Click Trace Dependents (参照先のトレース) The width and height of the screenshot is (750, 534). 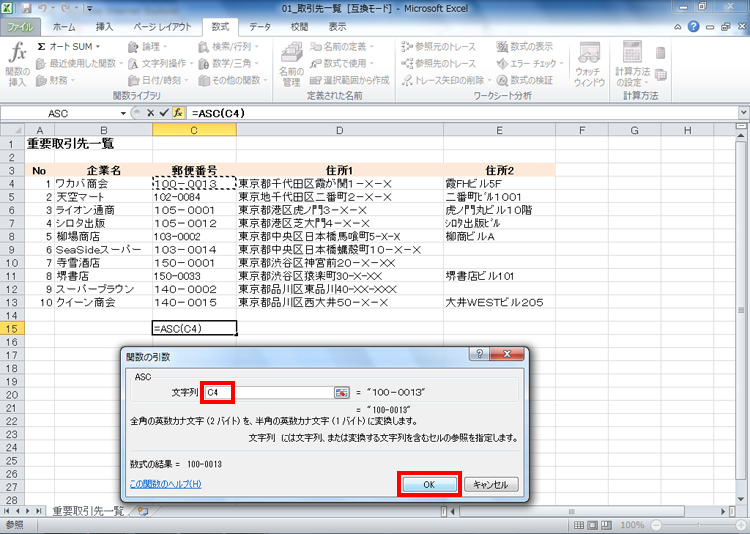click(x=439, y=64)
